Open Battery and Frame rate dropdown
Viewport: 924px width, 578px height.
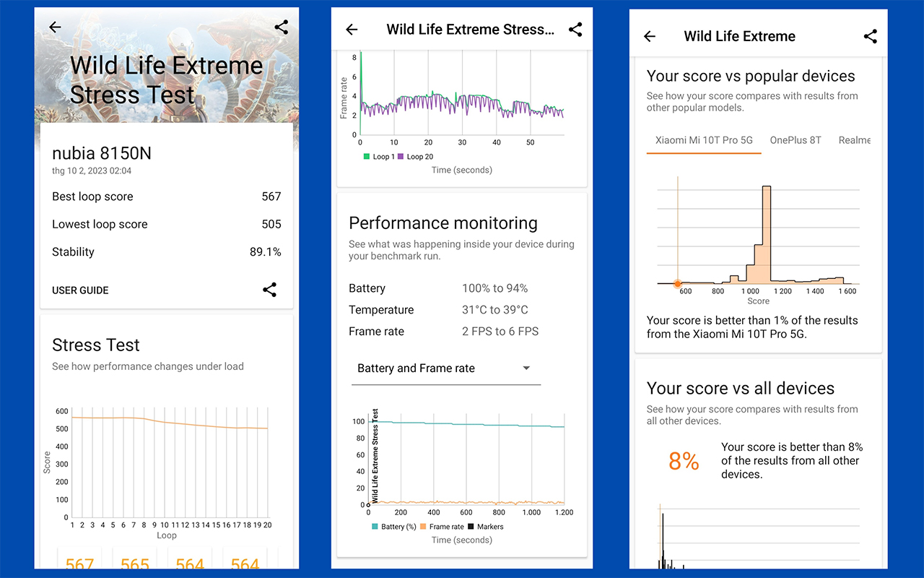click(x=445, y=368)
